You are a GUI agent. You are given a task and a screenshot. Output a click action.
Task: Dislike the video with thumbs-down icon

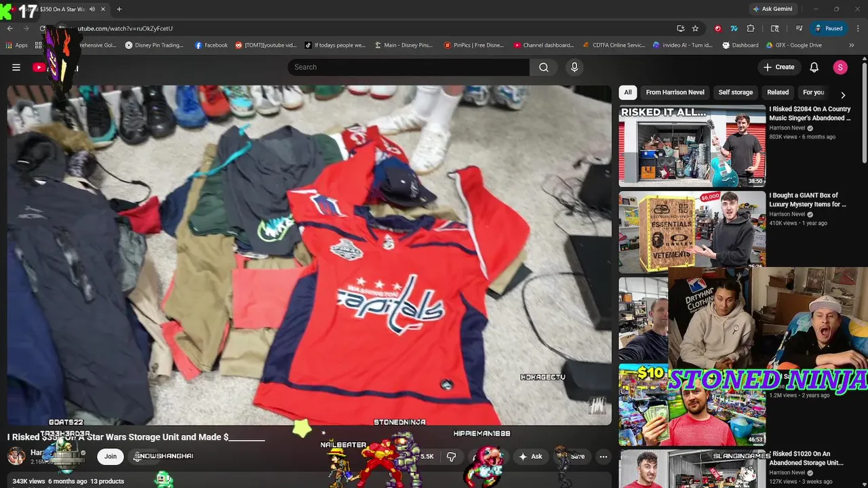pos(452,456)
